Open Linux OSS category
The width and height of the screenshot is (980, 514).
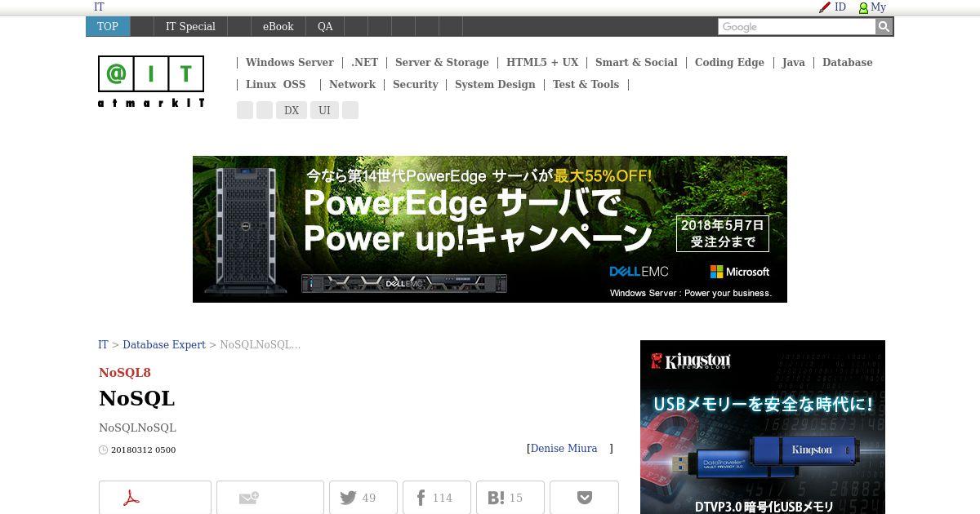(275, 84)
